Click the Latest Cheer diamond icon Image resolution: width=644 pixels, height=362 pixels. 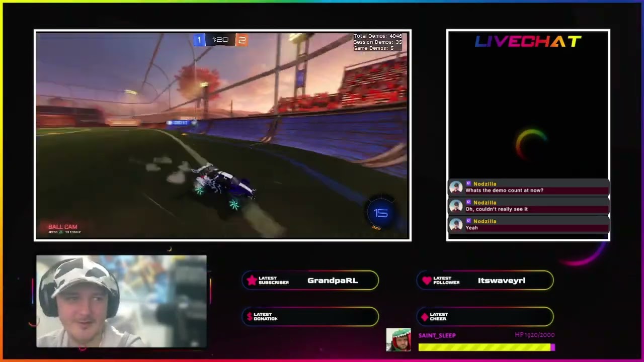point(425,317)
